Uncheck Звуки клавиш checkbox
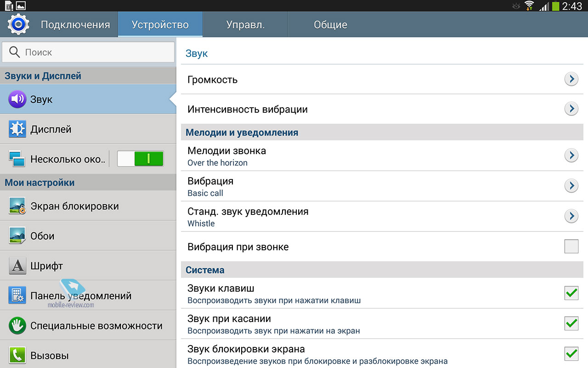The image size is (588, 368). [571, 293]
